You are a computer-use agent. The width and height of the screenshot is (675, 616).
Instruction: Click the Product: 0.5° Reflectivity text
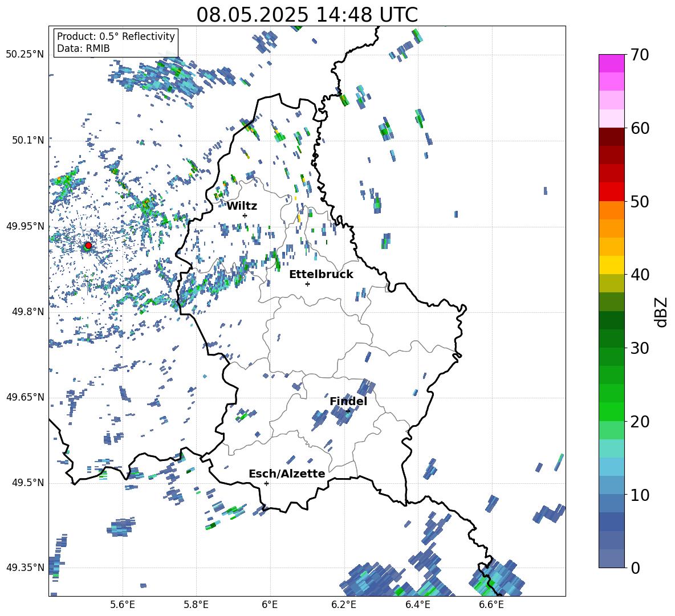[x=116, y=36]
